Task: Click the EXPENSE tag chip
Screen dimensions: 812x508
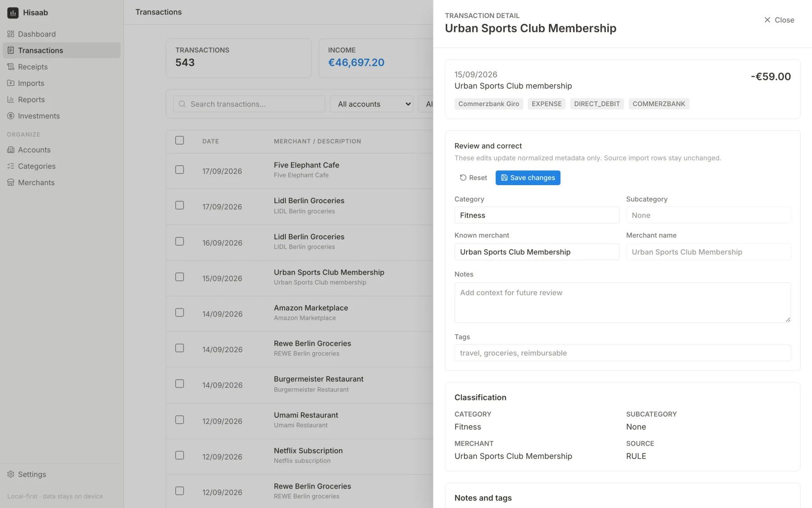Action: point(546,104)
